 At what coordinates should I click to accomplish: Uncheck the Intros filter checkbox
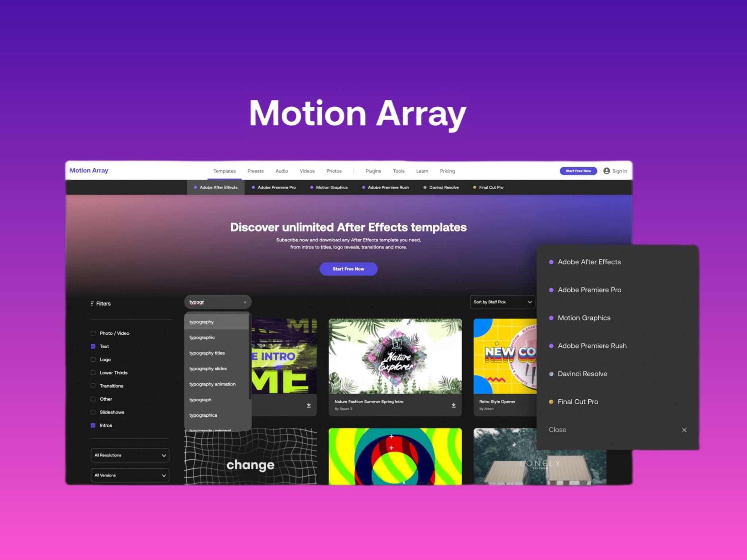click(93, 425)
